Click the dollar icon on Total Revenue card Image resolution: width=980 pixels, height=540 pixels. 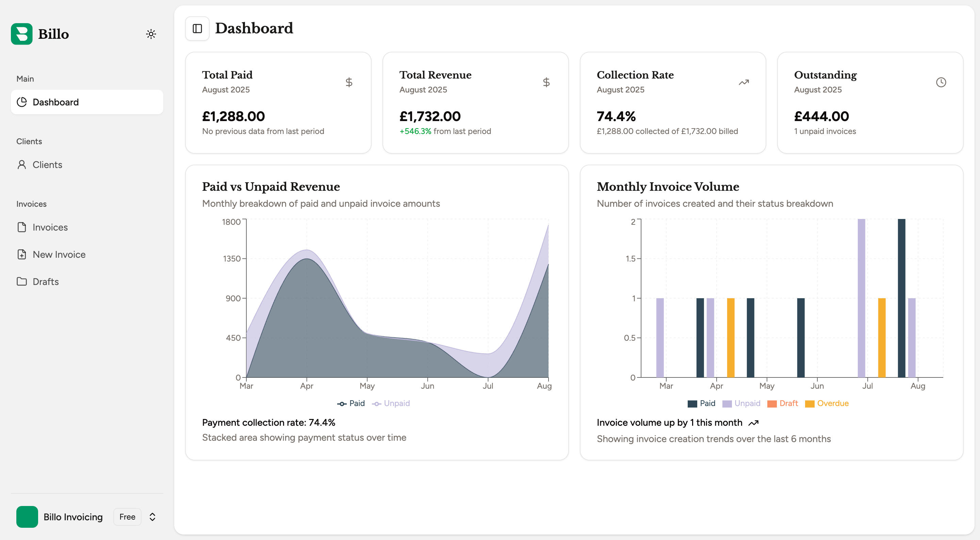pos(546,82)
